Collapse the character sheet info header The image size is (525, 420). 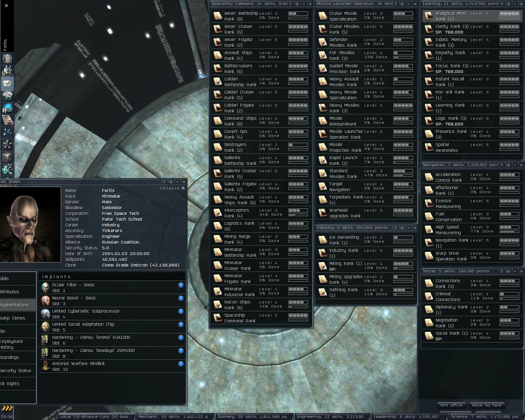pyautogui.click(x=172, y=188)
